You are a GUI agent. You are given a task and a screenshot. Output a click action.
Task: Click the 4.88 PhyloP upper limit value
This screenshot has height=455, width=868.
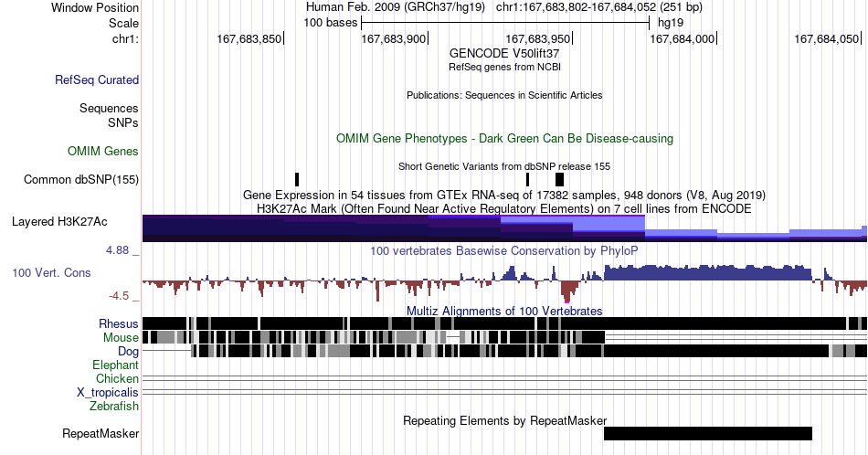pos(117,250)
